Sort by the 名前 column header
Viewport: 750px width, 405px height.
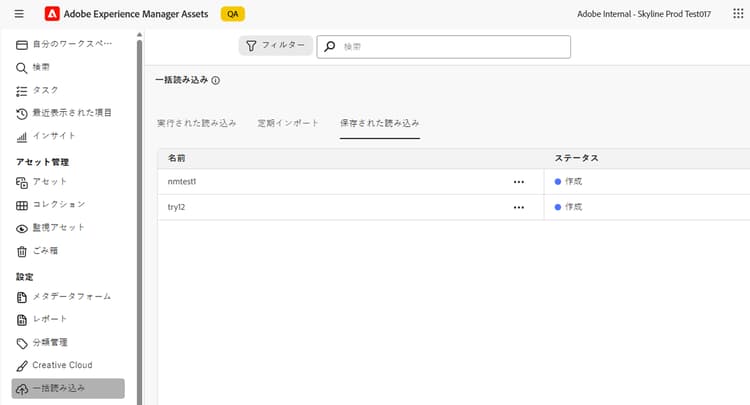[176, 158]
